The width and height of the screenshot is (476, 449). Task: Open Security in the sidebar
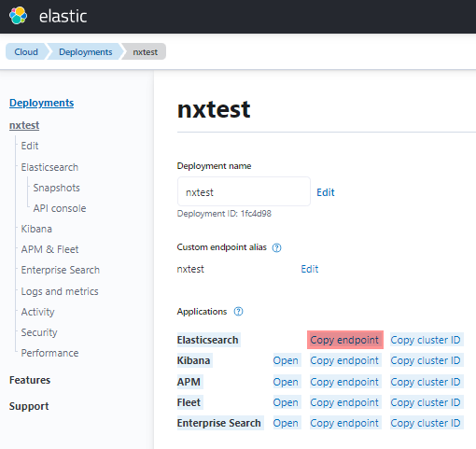[39, 332]
